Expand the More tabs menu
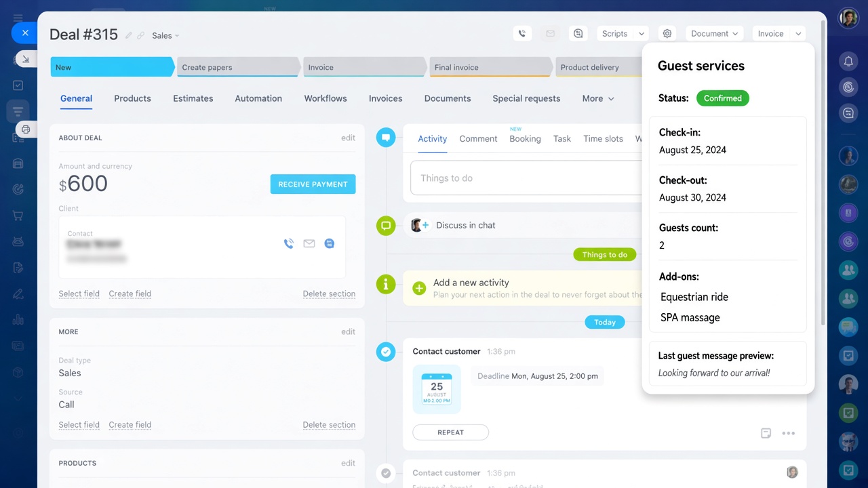 [x=598, y=98]
